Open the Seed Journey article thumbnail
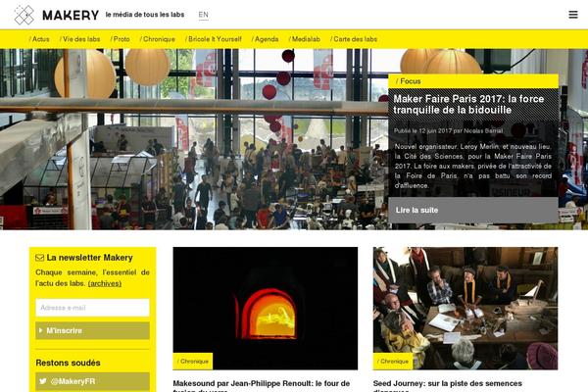The image size is (588, 392). [465, 309]
